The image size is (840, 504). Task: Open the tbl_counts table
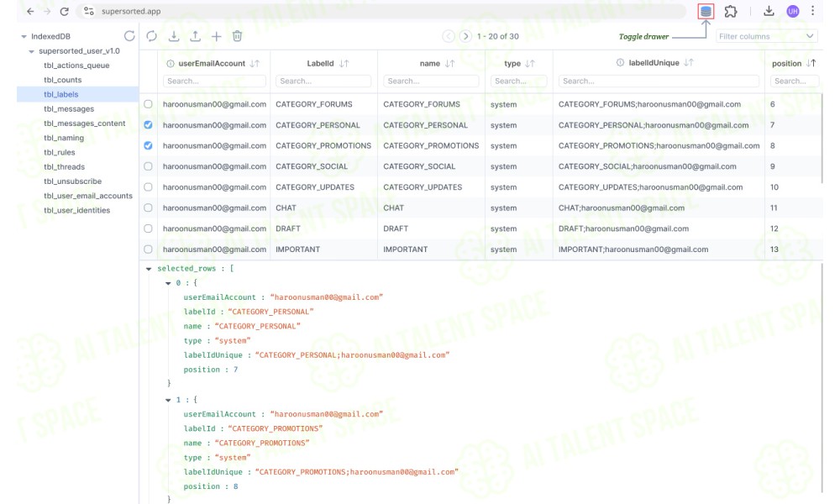(63, 80)
